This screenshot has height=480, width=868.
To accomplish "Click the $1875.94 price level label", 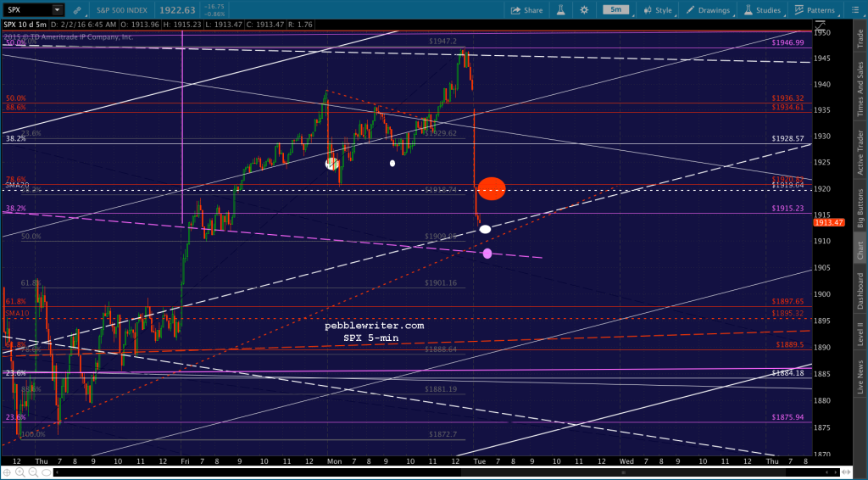I will [x=787, y=417].
